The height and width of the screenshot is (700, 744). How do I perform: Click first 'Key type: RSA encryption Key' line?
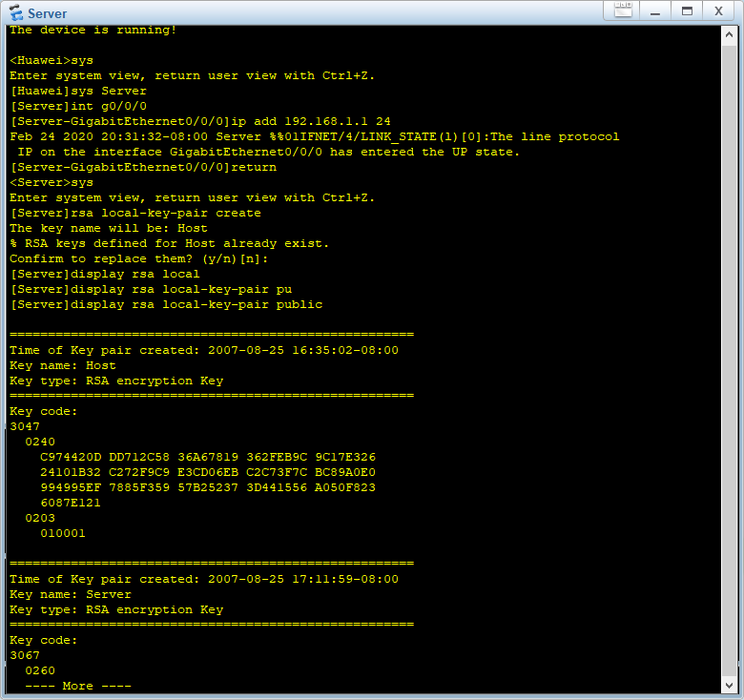click(116, 381)
